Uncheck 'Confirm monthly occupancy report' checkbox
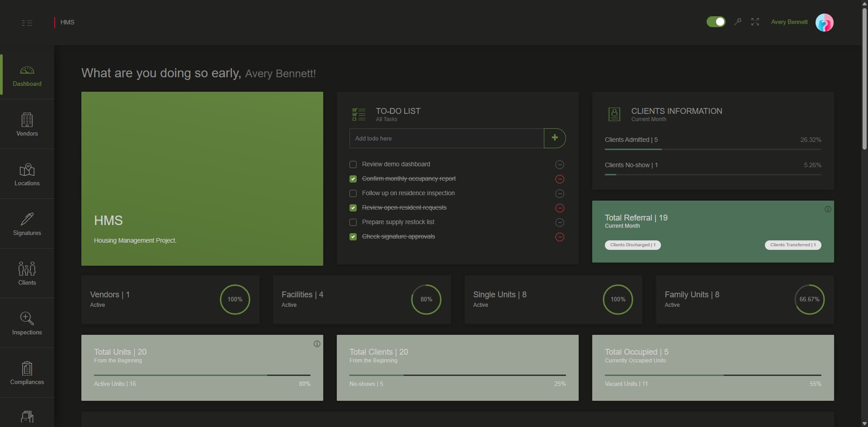 tap(353, 179)
